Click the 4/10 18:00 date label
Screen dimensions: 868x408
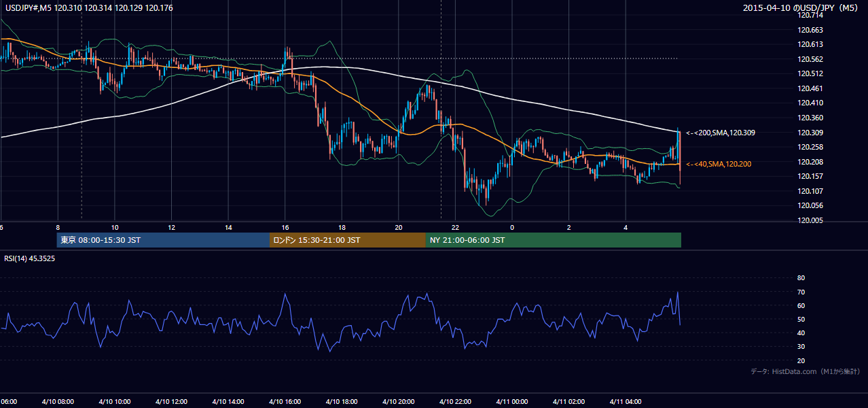coord(342,401)
